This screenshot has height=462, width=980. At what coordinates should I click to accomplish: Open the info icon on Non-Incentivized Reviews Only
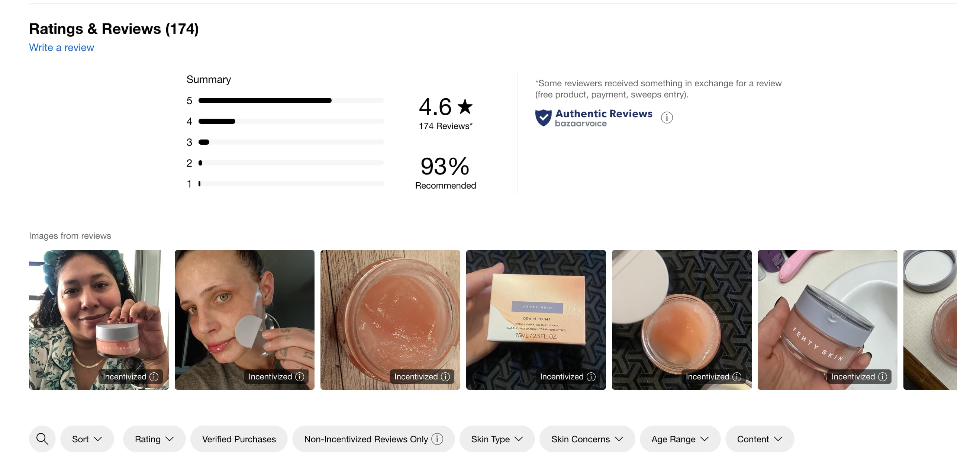pos(436,439)
